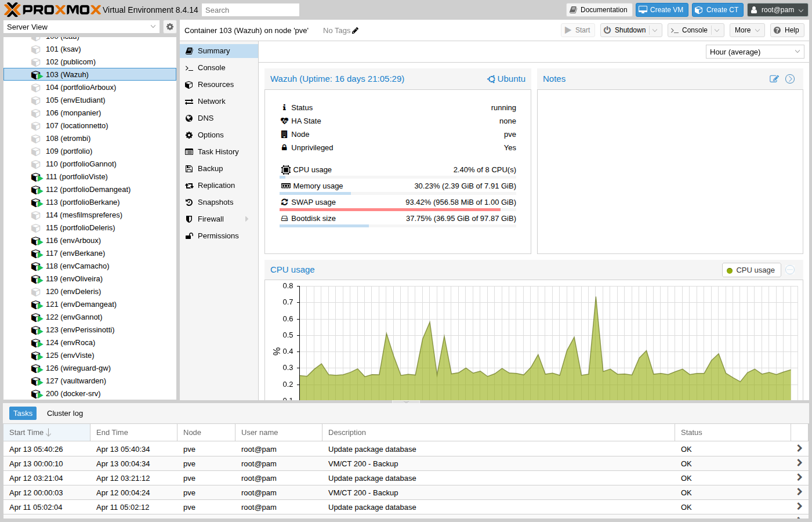This screenshot has height=522, width=812.
Task: Click 'VM/CT 200 - Backup' in Apr 13 00:00:10 row
Action: coord(363,464)
